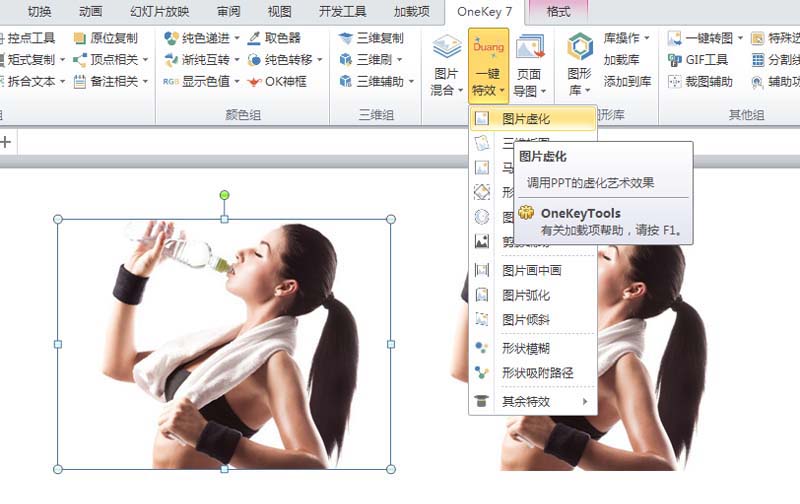Select the 取色器 eyedropper tool
Viewport: 800px width, 504px height.
(274, 38)
